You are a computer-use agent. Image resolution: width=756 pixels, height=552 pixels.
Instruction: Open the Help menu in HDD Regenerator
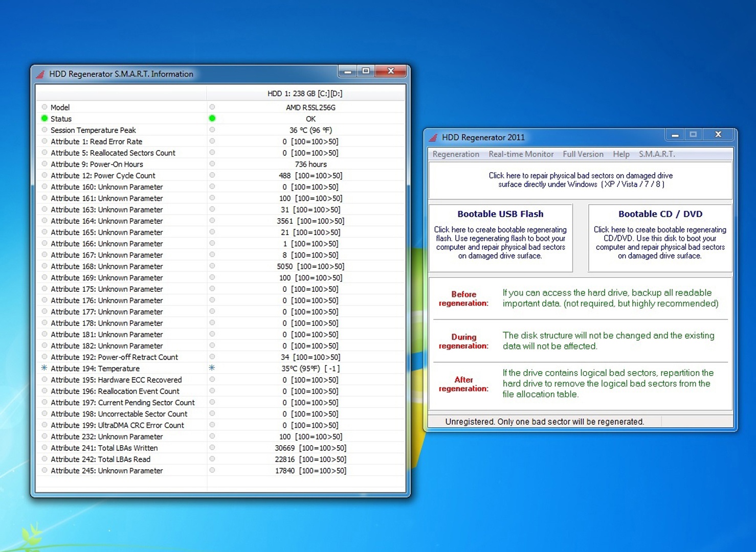tap(621, 154)
